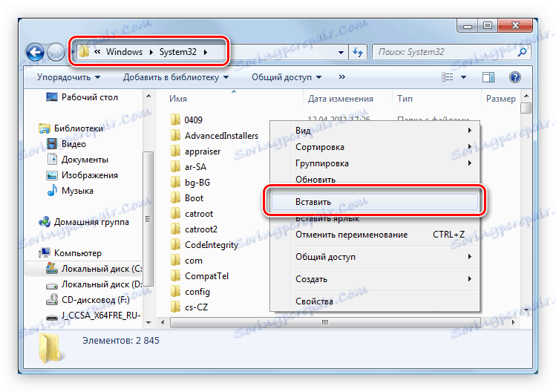Click the CD-дисковод (F:) drive icon
556x392 pixels.
(x=52, y=299)
